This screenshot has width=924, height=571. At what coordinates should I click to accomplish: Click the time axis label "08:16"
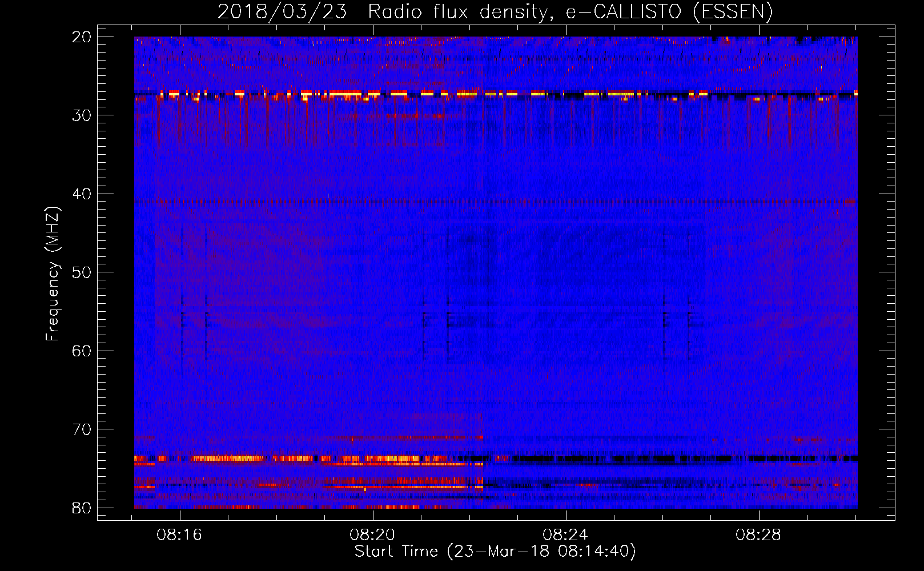(x=180, y=535)
